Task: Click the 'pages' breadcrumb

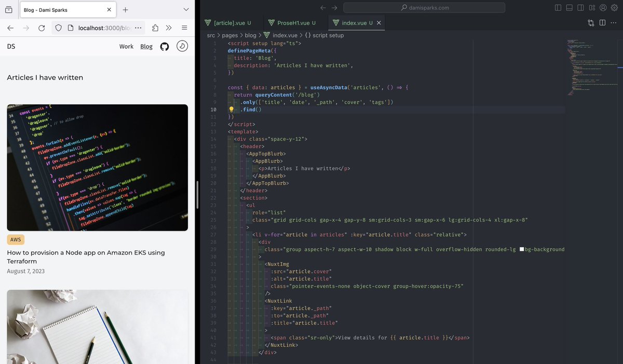Action: tap(231, 35)
